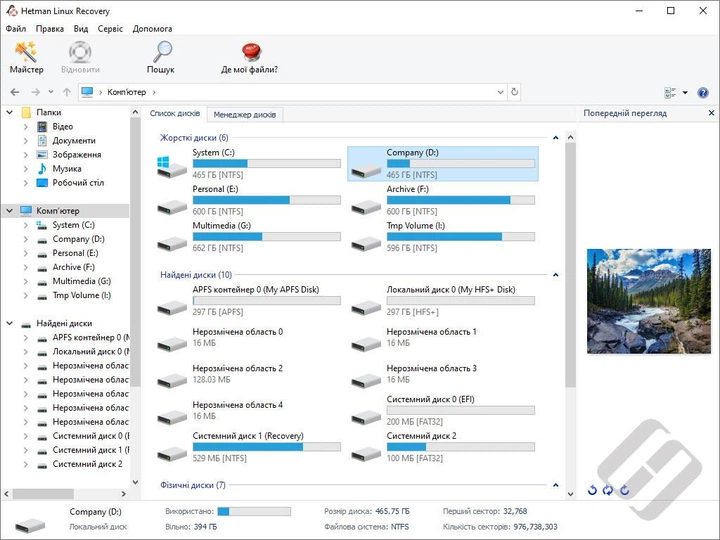
Task: Expand Company (D:) in the tree
Action: tap(26, 239)
